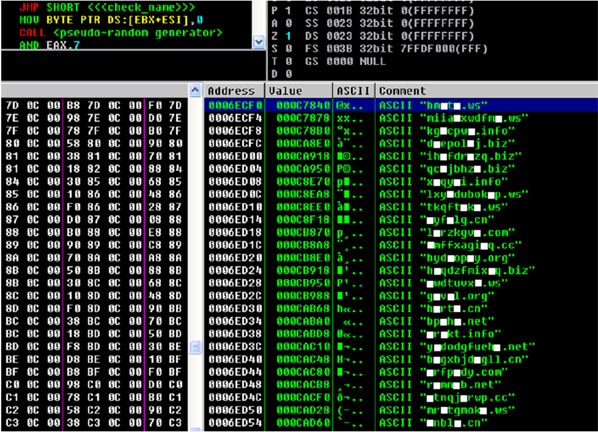Screen dimensions: 598x432
Task: Select the JMP SHORT check_name instruction line
Action: point(107,7)
